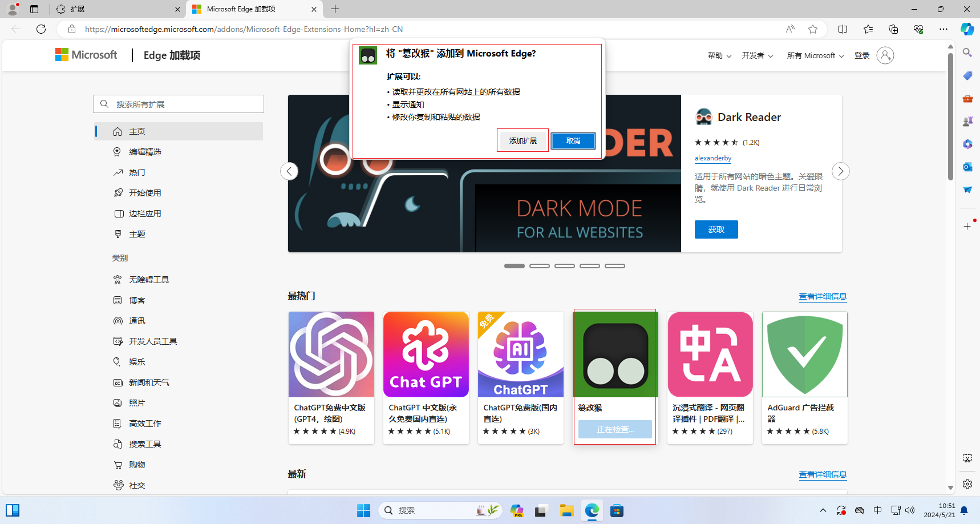Open Browser essentials heart icon

point(918,29)
